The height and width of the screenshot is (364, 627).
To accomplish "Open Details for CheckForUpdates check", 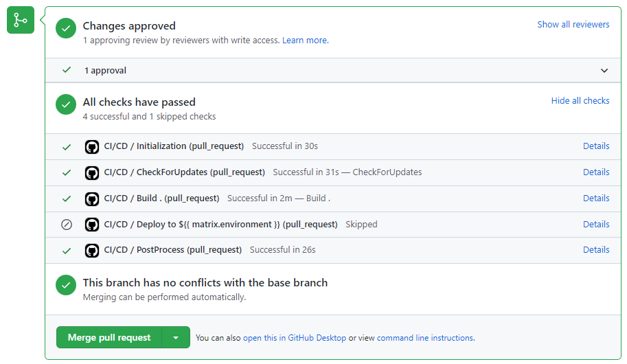I will point(596,172).
